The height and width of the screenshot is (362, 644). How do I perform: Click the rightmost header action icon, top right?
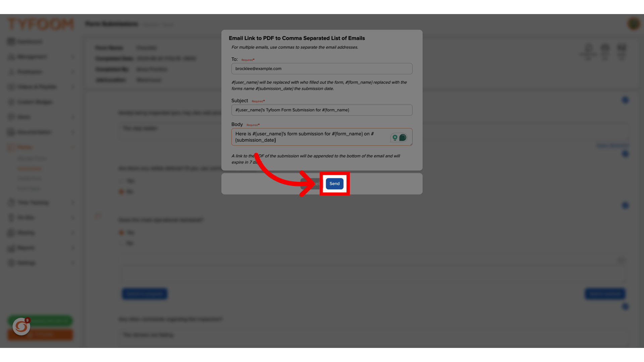coord(622,52)
